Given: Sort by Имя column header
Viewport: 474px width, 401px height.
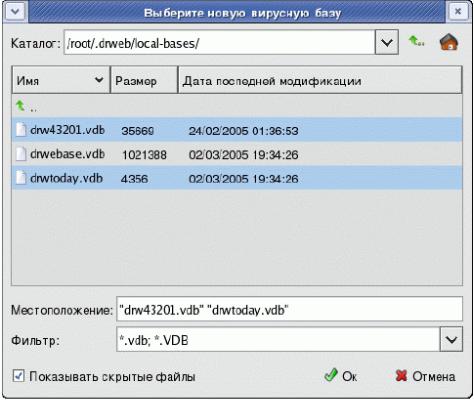Looking at the screenshot, I should [x=61, y=80].
